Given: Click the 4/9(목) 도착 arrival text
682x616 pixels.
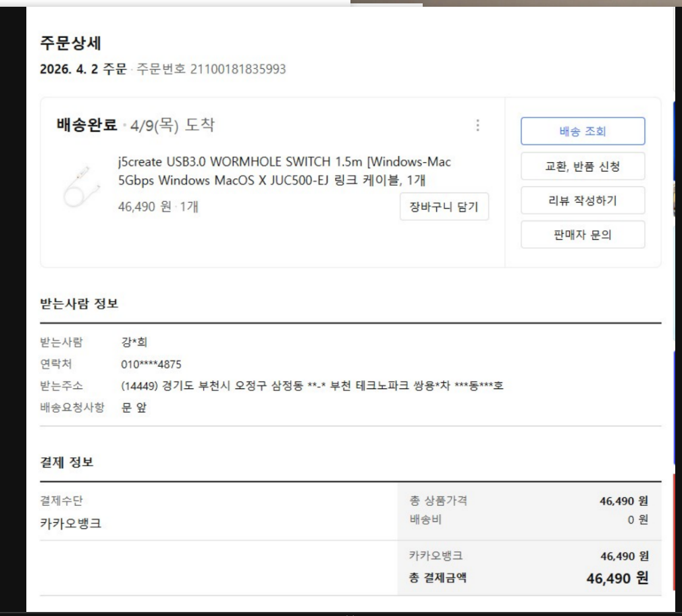Looking at the screenshot, I should [172, 125].
